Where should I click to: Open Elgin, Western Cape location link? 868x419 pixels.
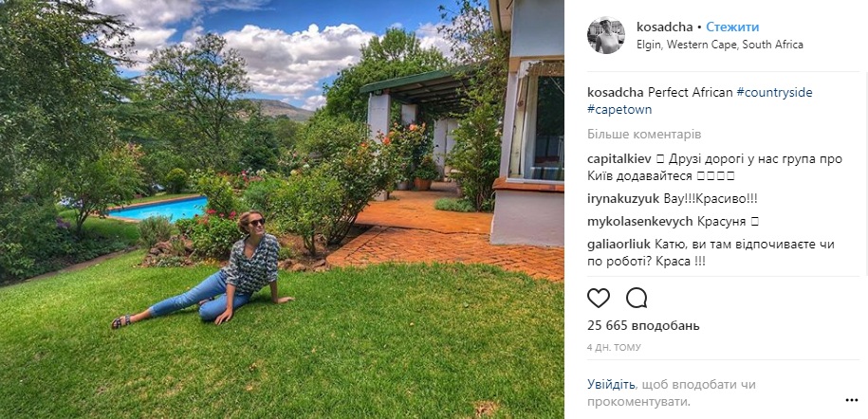point(720,45)
